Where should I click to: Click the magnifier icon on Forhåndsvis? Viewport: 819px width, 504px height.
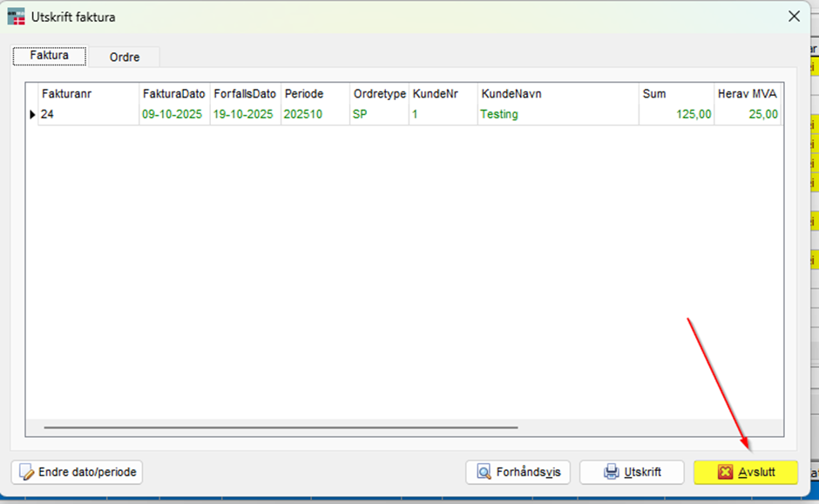click(483, 473)
